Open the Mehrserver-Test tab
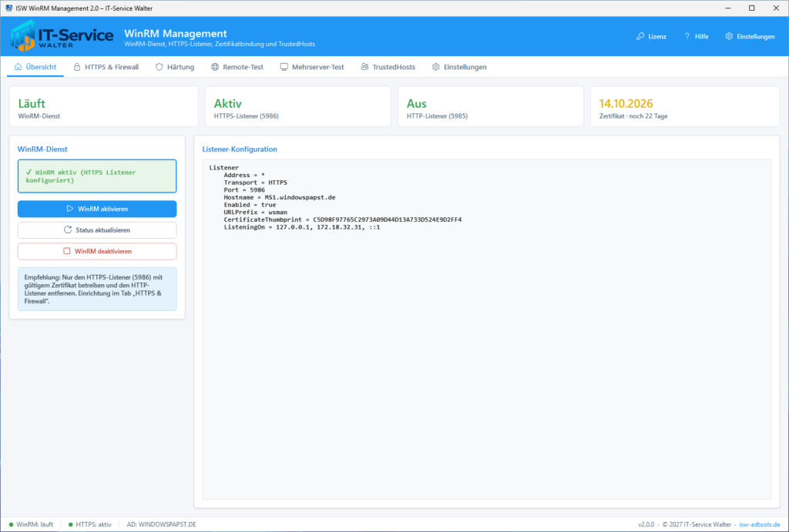Viewport: 789px width, 532px height. [312, 67]
